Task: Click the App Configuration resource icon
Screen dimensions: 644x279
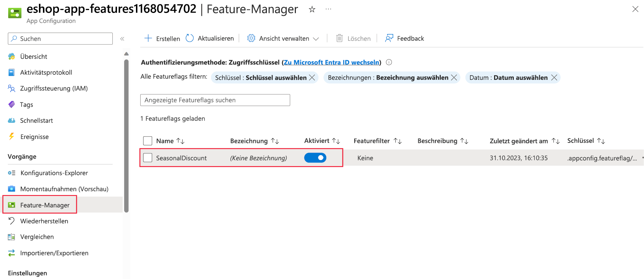Action: 15,13
